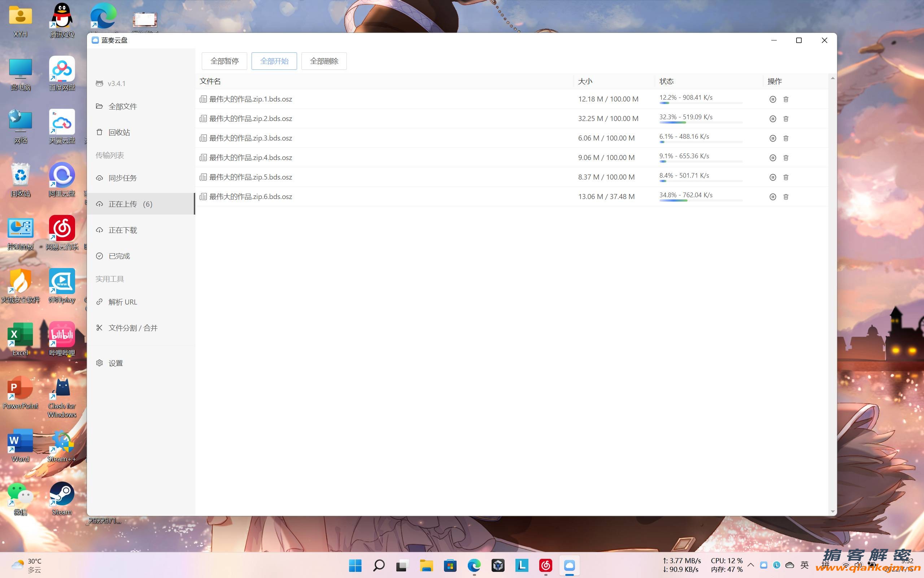Switch to 正在下载 list

pos(140,230)
